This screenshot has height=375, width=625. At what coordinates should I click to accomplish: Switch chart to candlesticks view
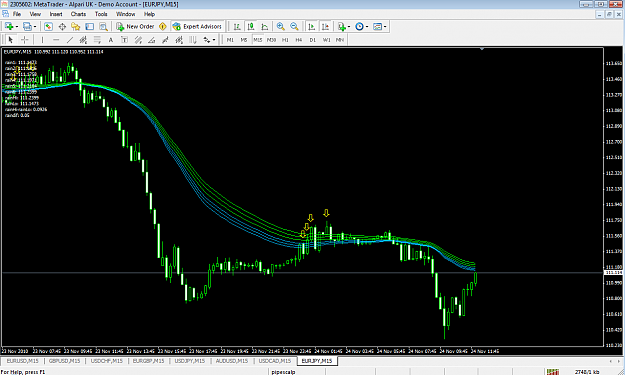[251, 27]
